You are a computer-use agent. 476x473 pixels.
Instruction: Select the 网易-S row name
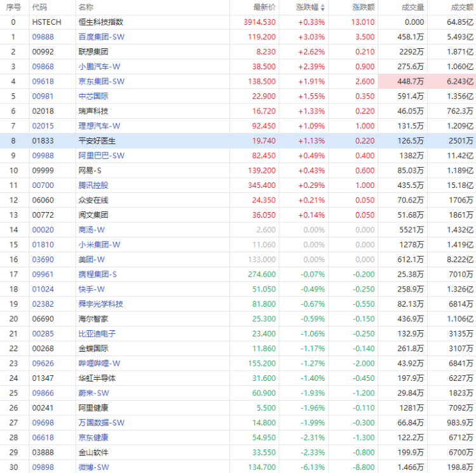(x=90, y=171)
